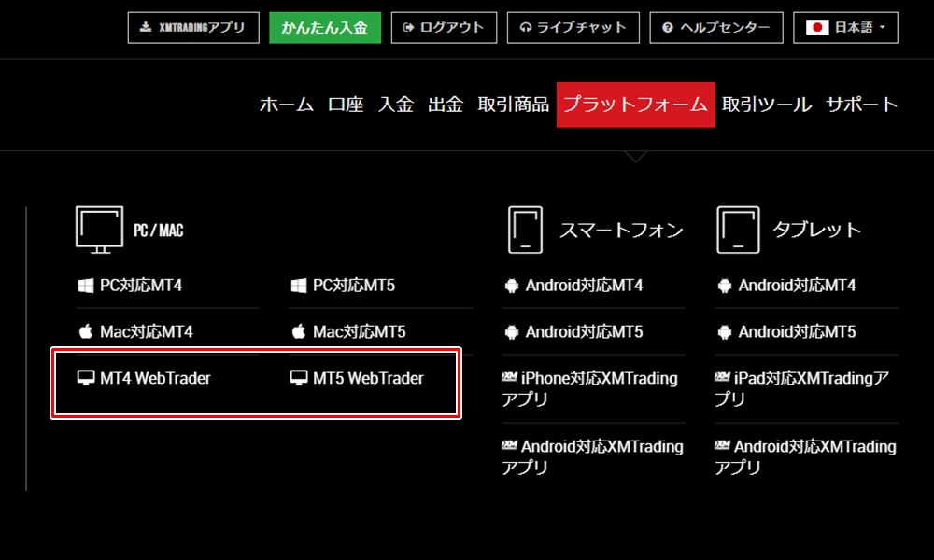Select the Apple icon next to Mac対応MT5
The height and width of the screenshot is (560, 934).
[298, 331]
